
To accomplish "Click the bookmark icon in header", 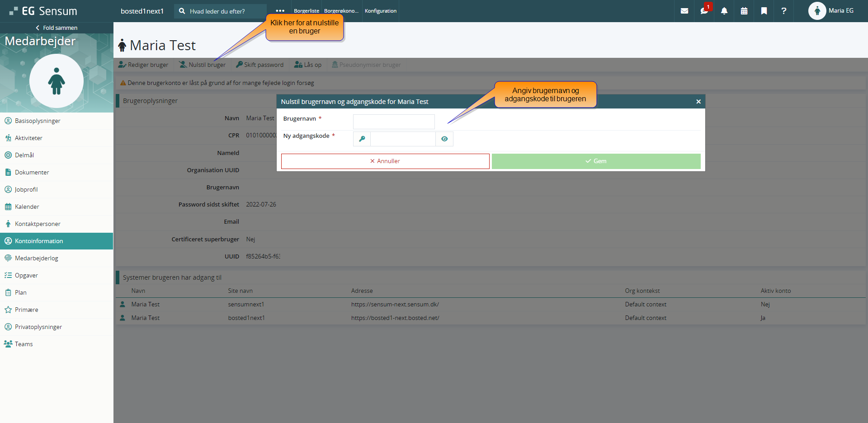I will pyautogui.click(x=764, y=11).
